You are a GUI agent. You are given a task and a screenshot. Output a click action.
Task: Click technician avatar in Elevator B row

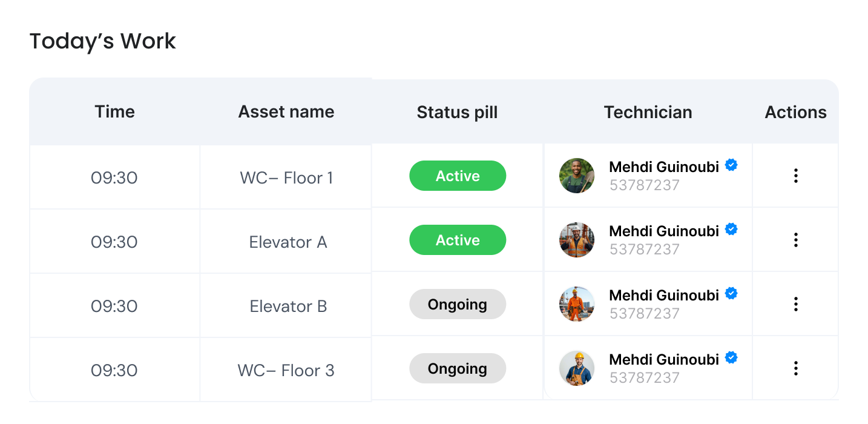(577, 304)
